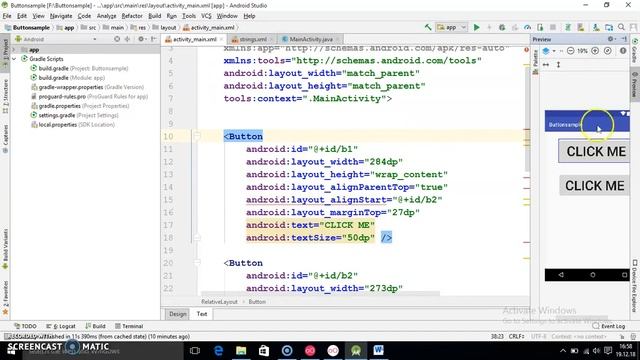Image resolution: width=640 pixels, height=360 pixels.
Task: Hide the Preview panel
Action: [x=624, y=39]
